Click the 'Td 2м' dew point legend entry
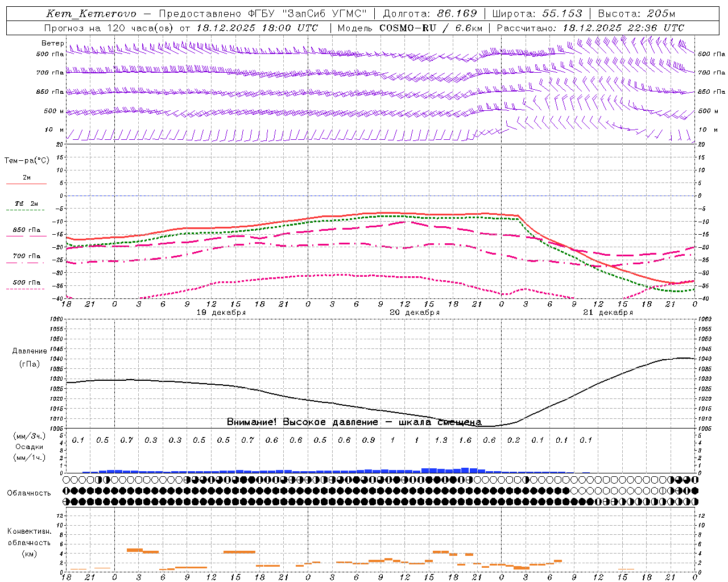The height and width of the screenshot is (582, 728). tap(27, 203)
